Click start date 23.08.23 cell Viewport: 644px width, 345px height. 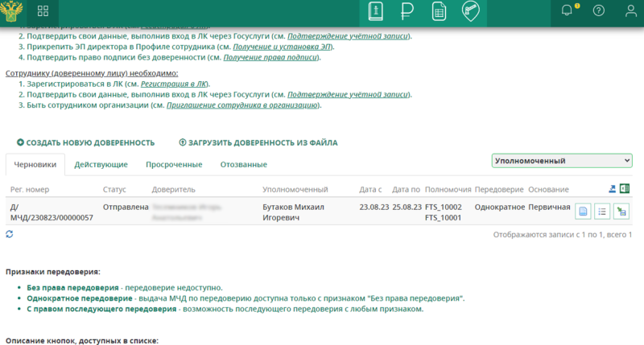click(x=374, y=207)
